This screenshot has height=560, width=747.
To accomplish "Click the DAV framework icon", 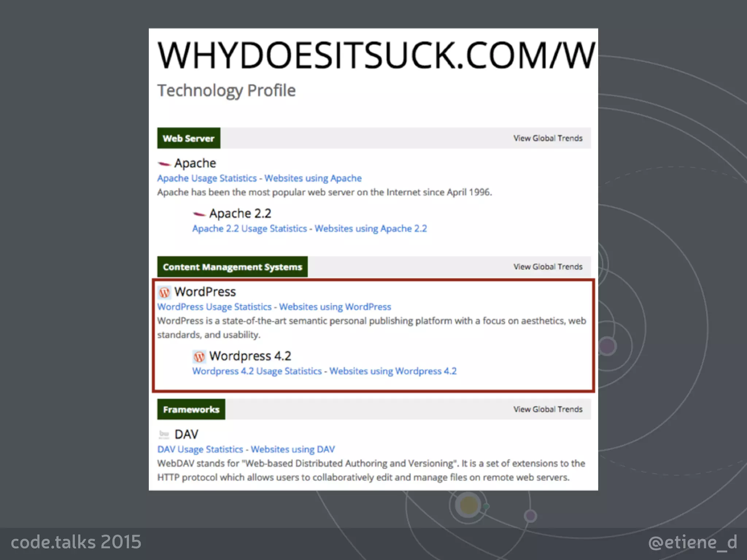I will pos(164,435).
